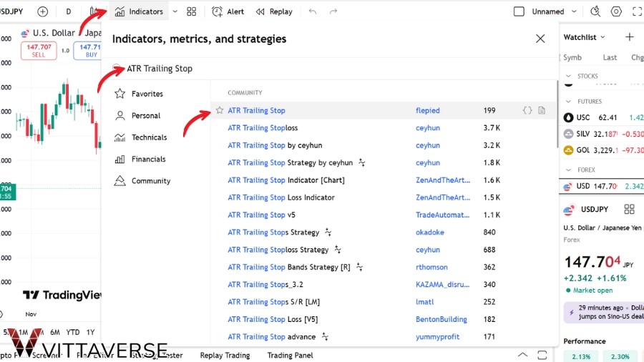Click the layout templates grid icon

tap(192, 11)
